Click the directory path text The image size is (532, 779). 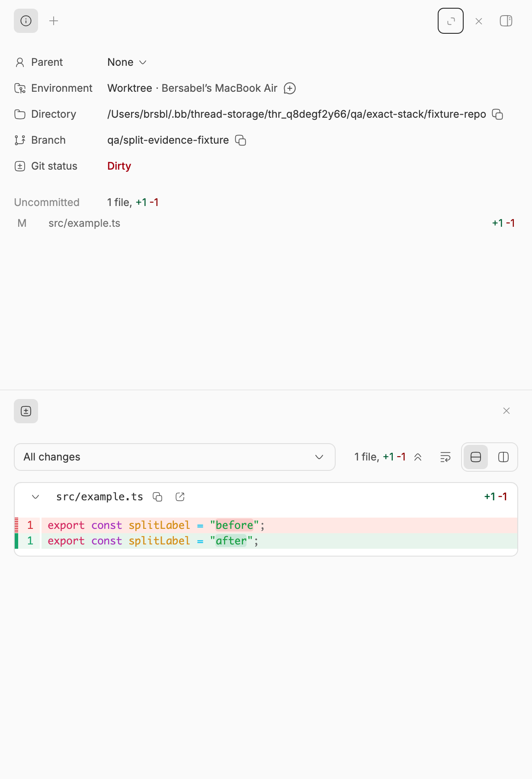tap(297, 114)
